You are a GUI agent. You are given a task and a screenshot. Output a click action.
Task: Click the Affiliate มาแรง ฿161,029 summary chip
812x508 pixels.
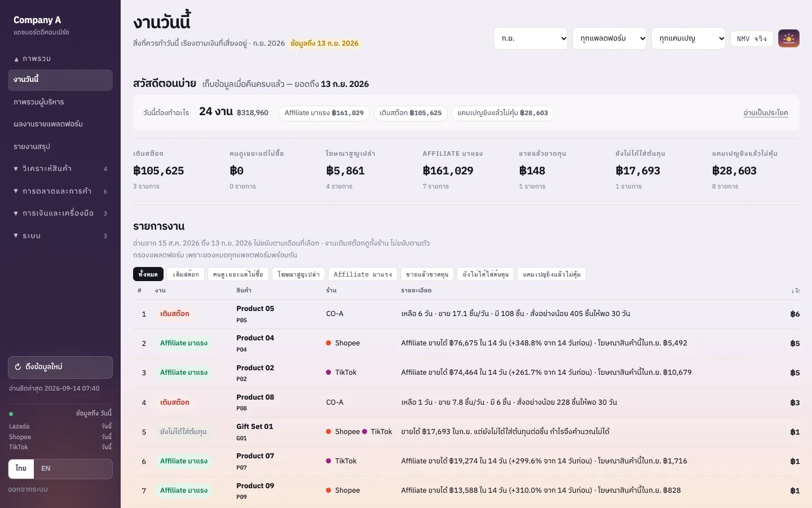324,113
